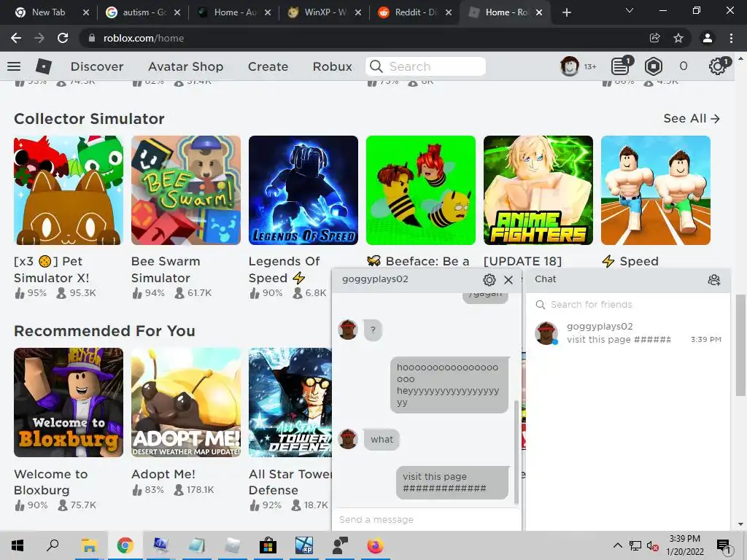Bookmark this page with star icon
The width and height of the screenshot is (747, 560).
[678, 38]
